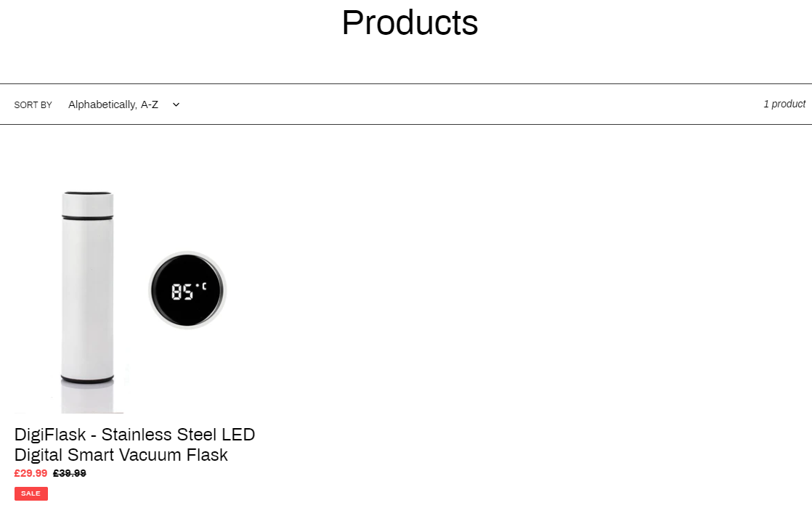The width and height of the screenshot is (812, 513).
Task: Click the £29.99 sale price
Action: [31, 473]
